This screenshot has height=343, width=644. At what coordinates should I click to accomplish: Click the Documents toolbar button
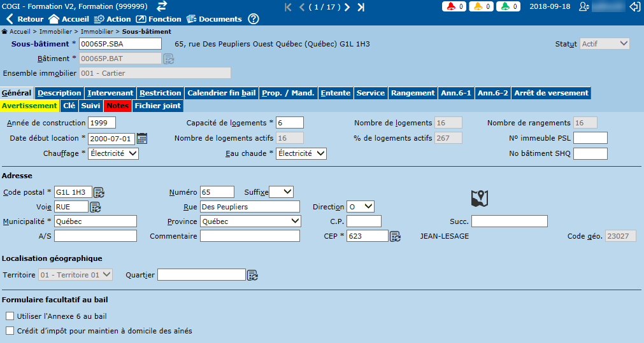tap(214, 19)
